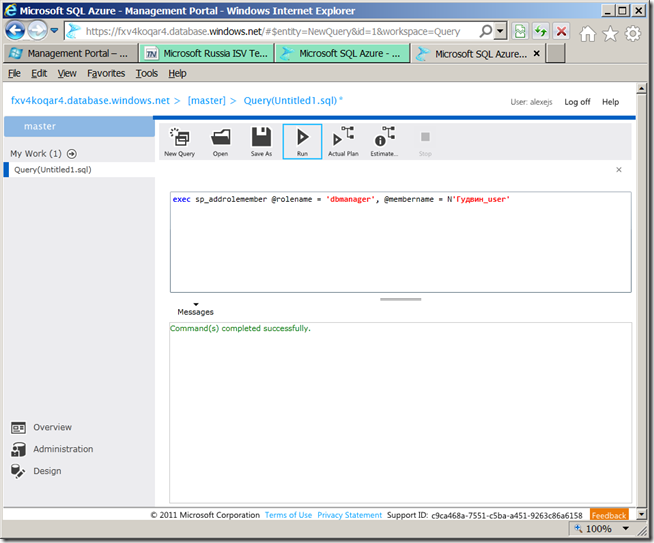Show the Estimated plan icon
The width and height of the screenshot is (654, 543).
coord(384,141)
